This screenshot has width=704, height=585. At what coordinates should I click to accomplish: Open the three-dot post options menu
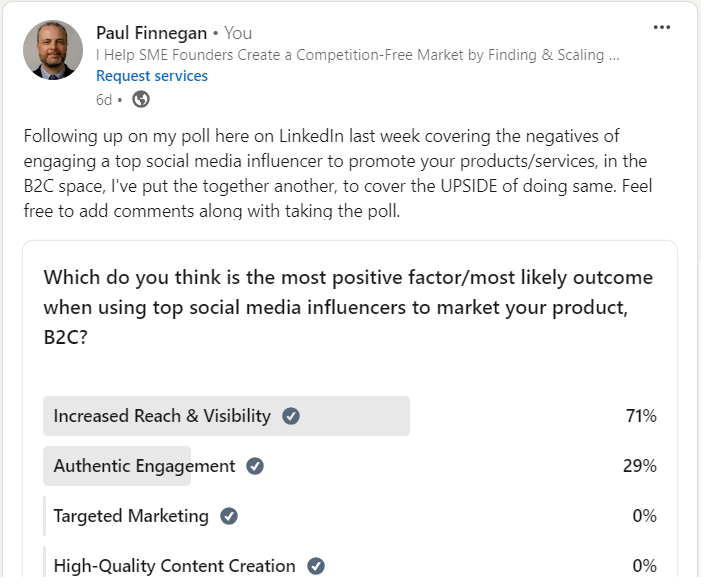pyautogui.click(x=662, y=27)
